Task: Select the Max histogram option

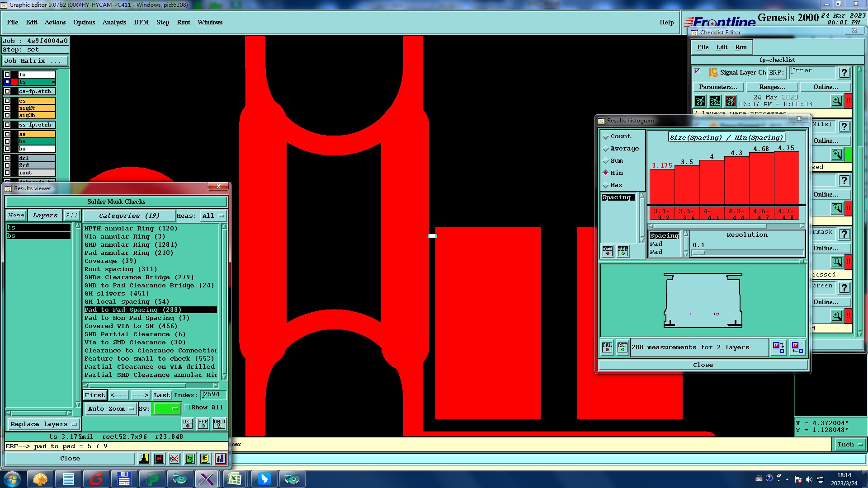Action: pyautogui.click(x=606, y=185)
